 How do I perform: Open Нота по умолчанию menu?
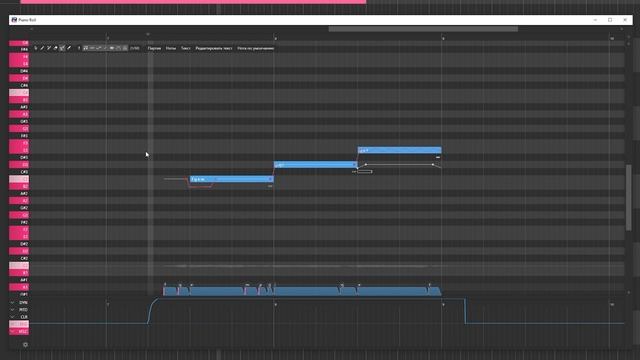[256, 48]
